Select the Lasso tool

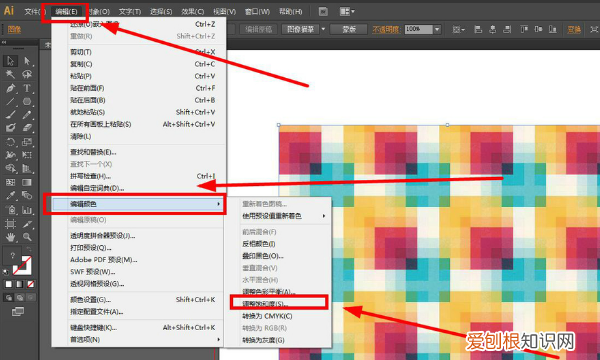click(27, 74)
